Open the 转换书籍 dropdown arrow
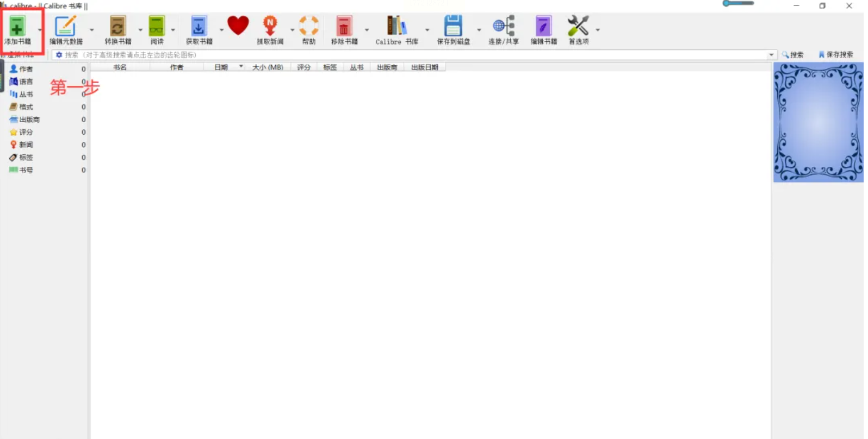The width and height of the screenshot is (868, 439). point(140,30)
